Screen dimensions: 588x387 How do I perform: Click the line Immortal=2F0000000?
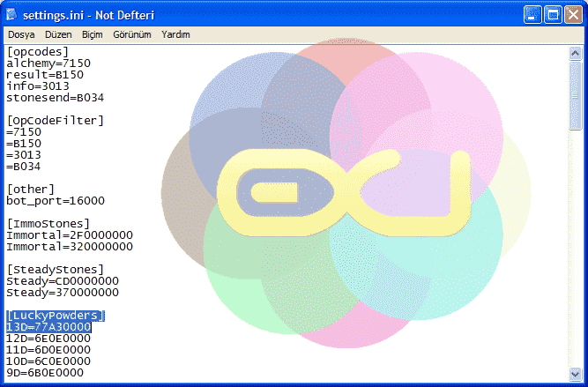70,235
